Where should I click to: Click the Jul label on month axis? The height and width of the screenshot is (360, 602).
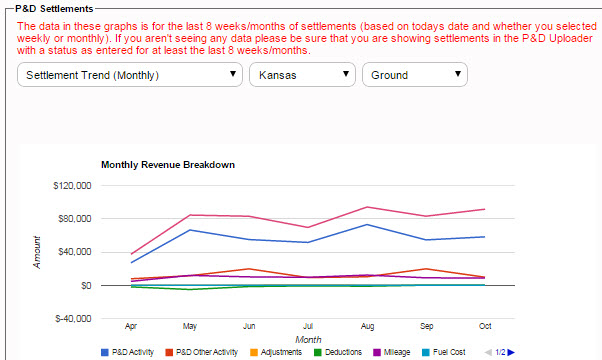click(308, 326)
